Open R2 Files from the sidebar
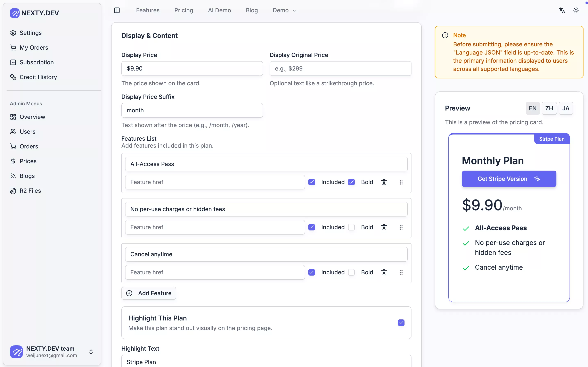The image size is (588, 367). (30, 190)
